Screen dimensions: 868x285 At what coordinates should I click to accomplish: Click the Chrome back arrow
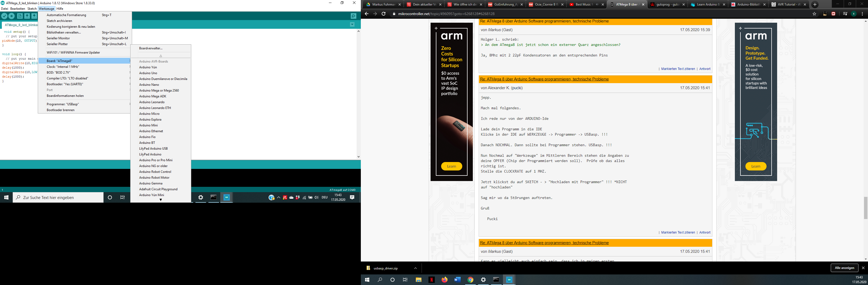367,14
